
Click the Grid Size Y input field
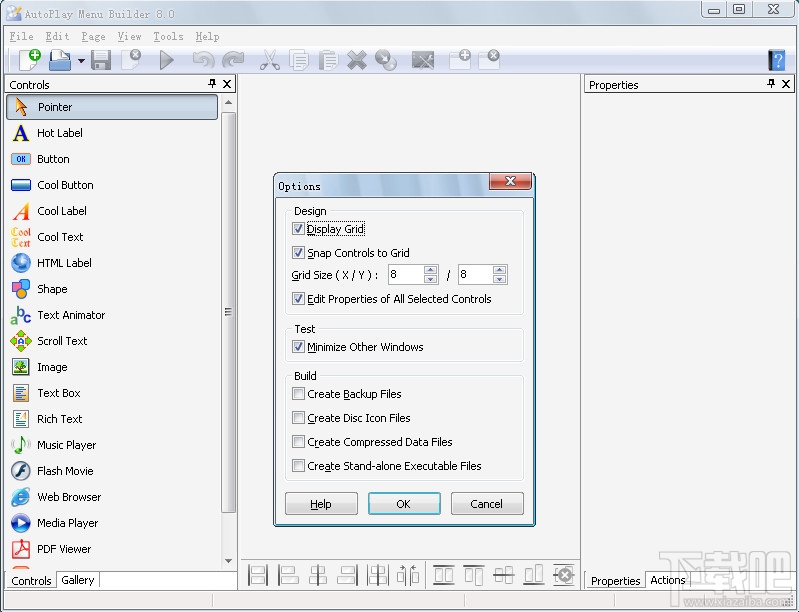click(475, 274)
